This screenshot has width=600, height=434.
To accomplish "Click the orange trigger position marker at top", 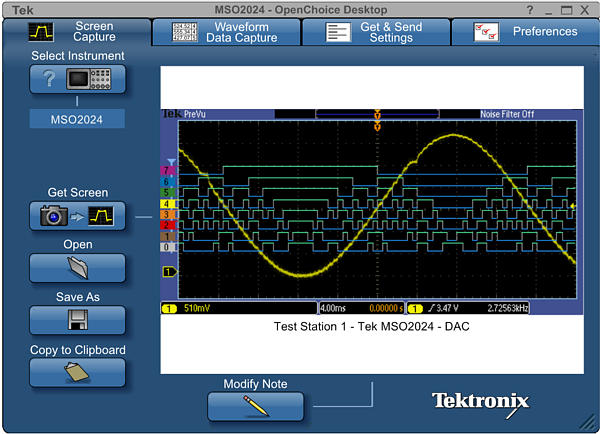I will [377, 118].
